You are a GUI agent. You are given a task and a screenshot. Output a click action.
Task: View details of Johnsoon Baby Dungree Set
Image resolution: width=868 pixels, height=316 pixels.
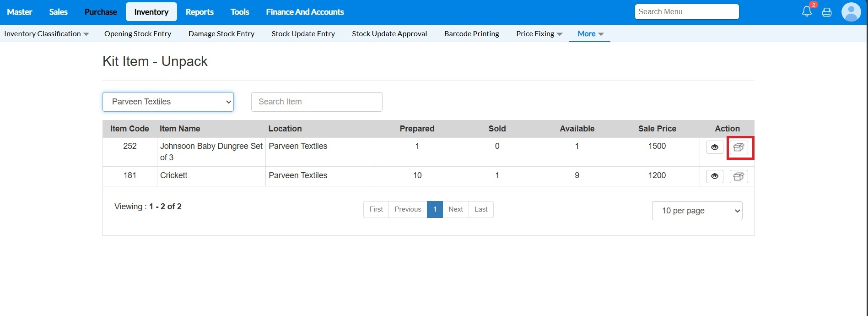coord(715,147)
